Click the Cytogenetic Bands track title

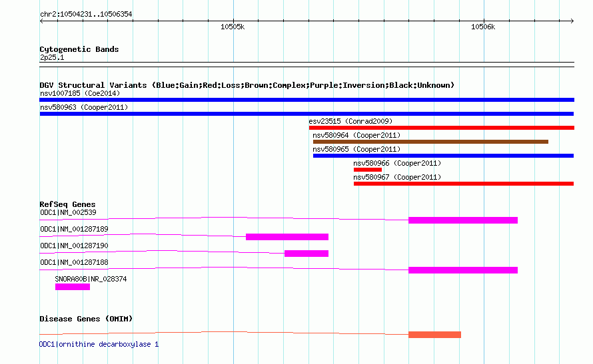click(79, 49)
